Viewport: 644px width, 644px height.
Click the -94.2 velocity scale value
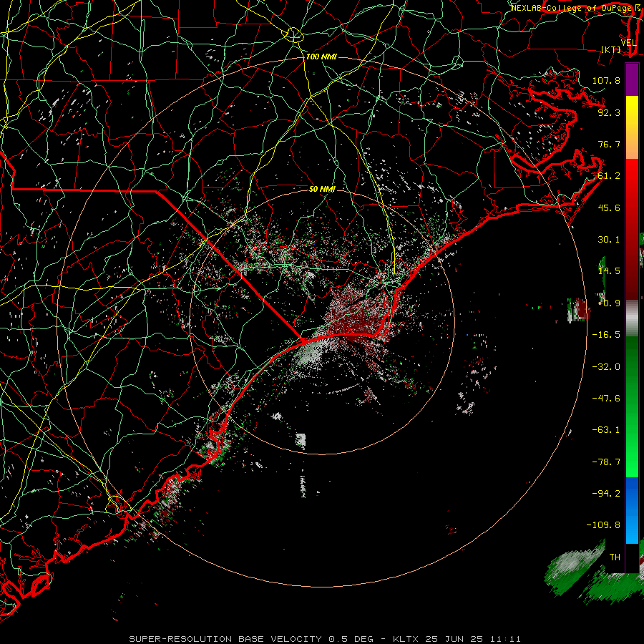606,494
